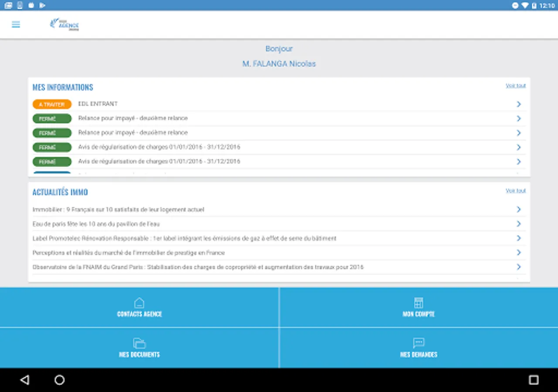Image resolution: width=558 pixels, height=392 pixels.
Task: Tap the MES DEMANDES label
Action: 418,355
